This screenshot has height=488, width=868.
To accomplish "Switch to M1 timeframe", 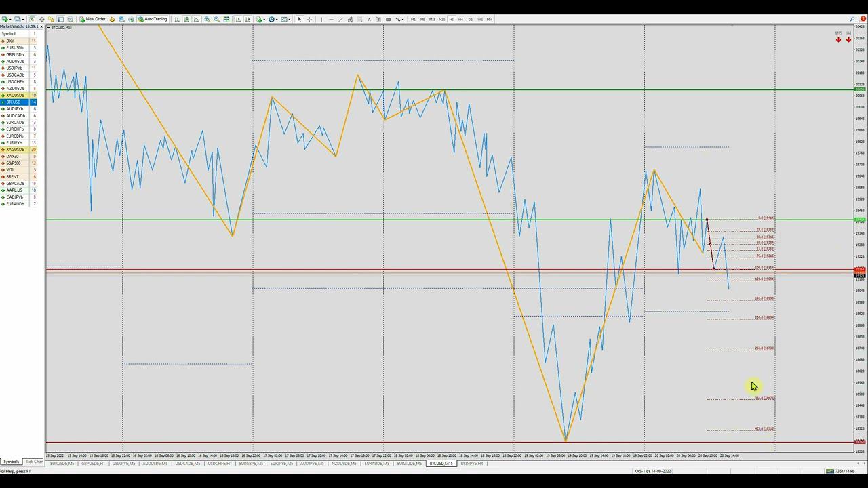I will pyautogui.click(x=413, y=19).
